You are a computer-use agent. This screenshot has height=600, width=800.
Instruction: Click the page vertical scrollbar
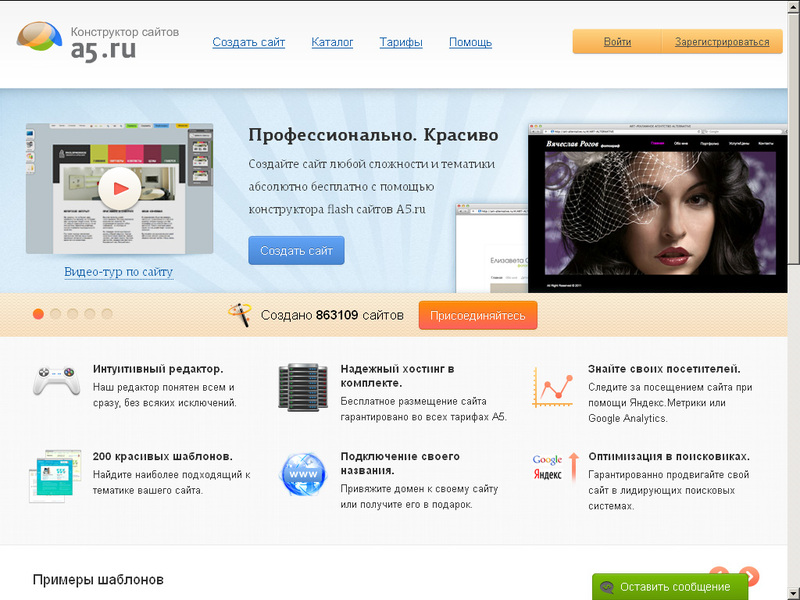click(x=794, y=300)
